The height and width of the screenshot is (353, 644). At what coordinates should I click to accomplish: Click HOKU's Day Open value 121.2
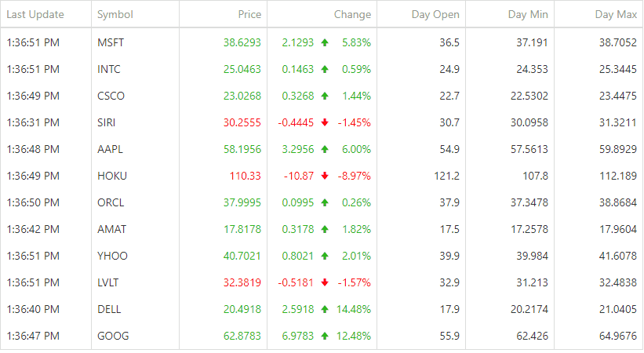(446, 176)
